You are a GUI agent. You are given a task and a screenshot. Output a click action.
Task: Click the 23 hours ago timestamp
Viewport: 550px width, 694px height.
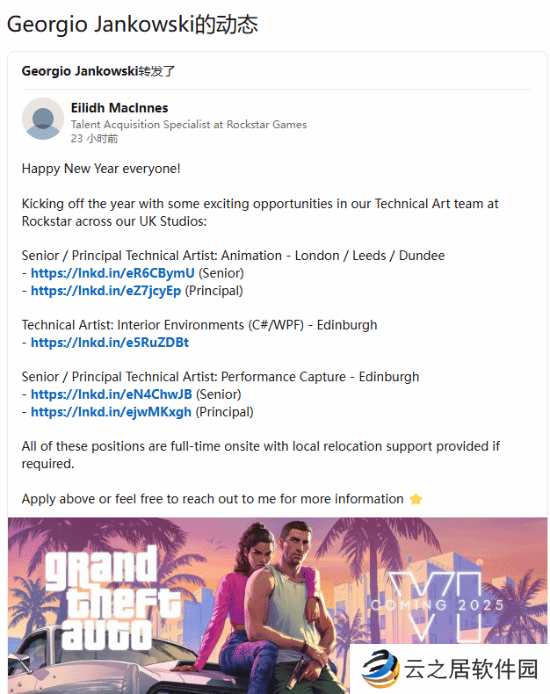pos(94,139)
